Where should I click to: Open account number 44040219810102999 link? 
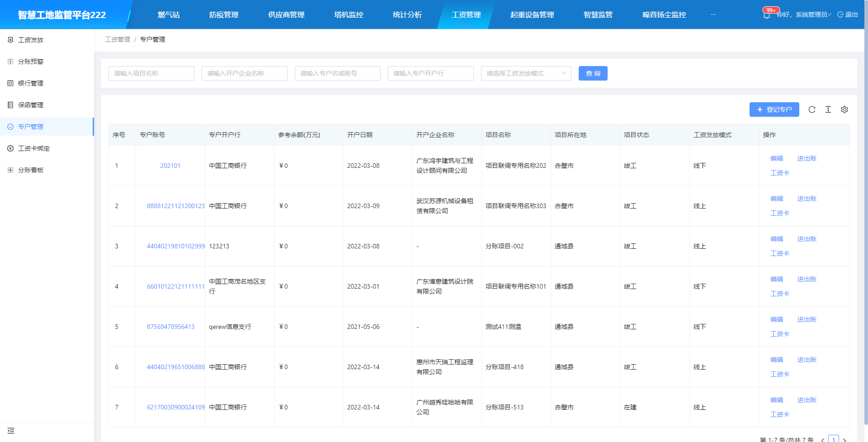(x=176, y=246)
